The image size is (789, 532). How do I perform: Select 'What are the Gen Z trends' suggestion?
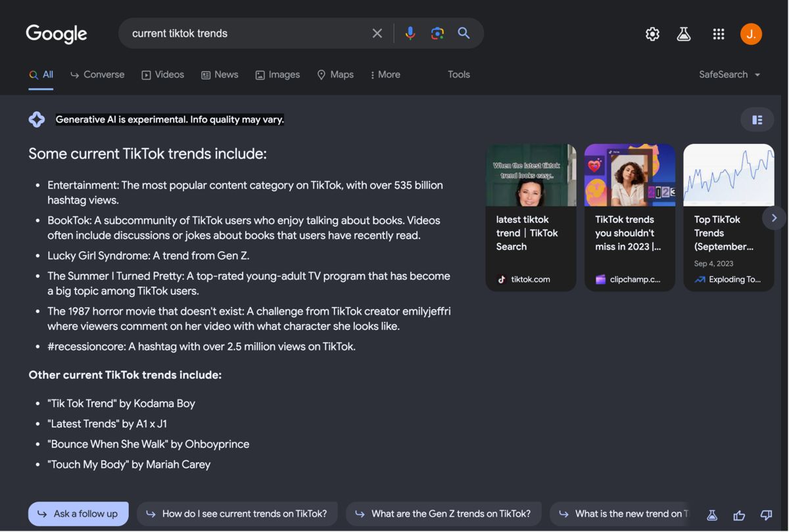point(443,514)
